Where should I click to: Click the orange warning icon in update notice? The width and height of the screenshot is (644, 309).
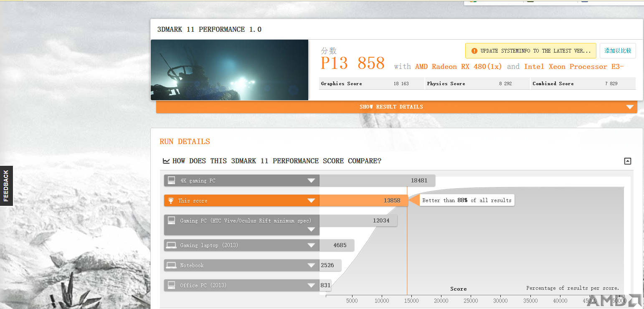point(474,51)
